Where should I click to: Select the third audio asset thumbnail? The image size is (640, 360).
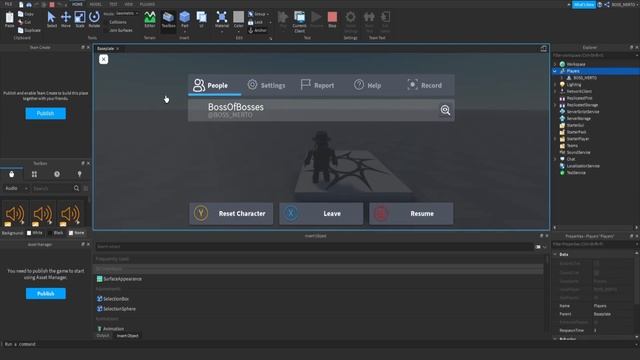[x=70, y=214]
